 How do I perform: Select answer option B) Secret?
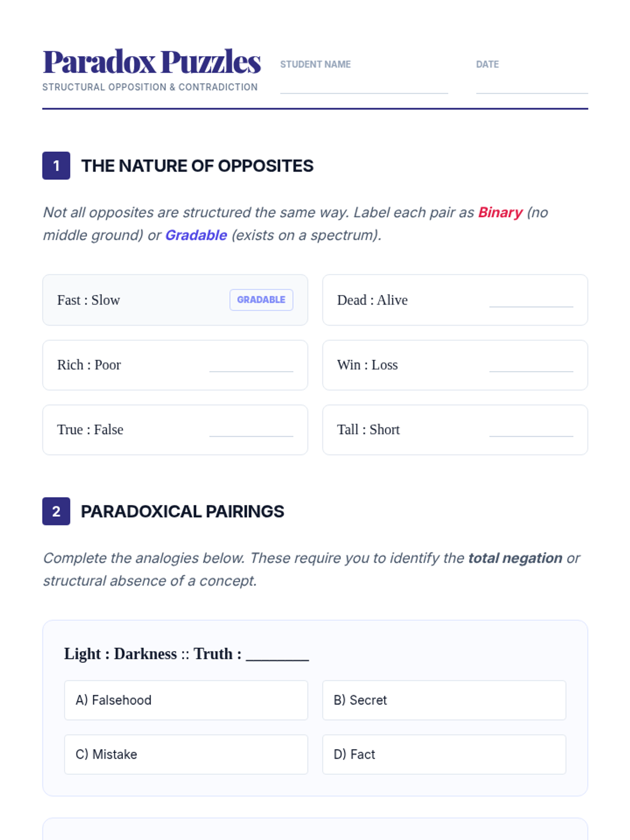(444, 700)
